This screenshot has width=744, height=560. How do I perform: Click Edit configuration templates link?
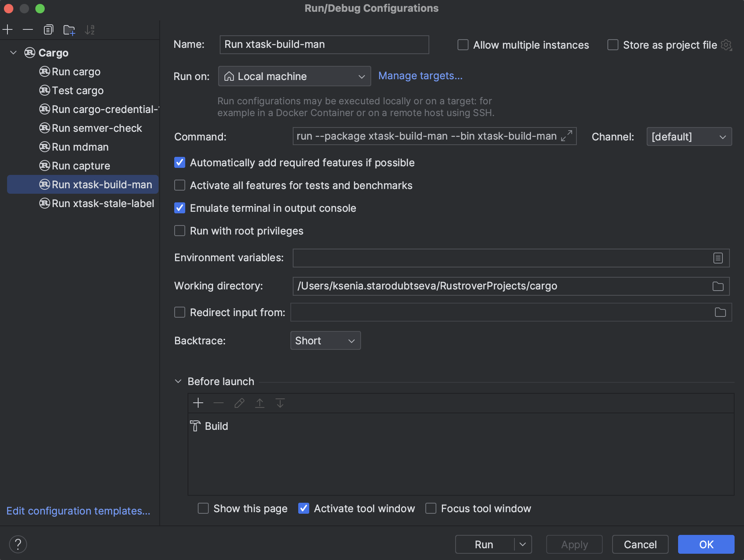pos(78,511)
